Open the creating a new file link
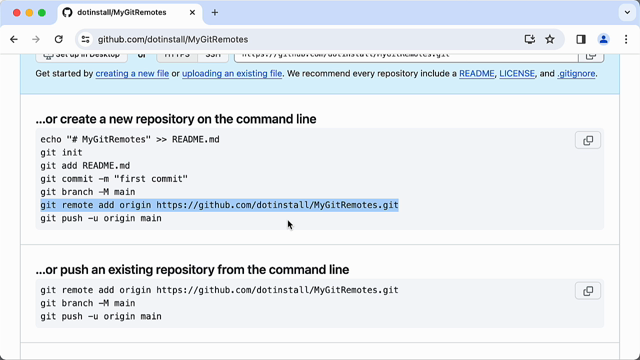The image size is (640, 360). [132, 73]
